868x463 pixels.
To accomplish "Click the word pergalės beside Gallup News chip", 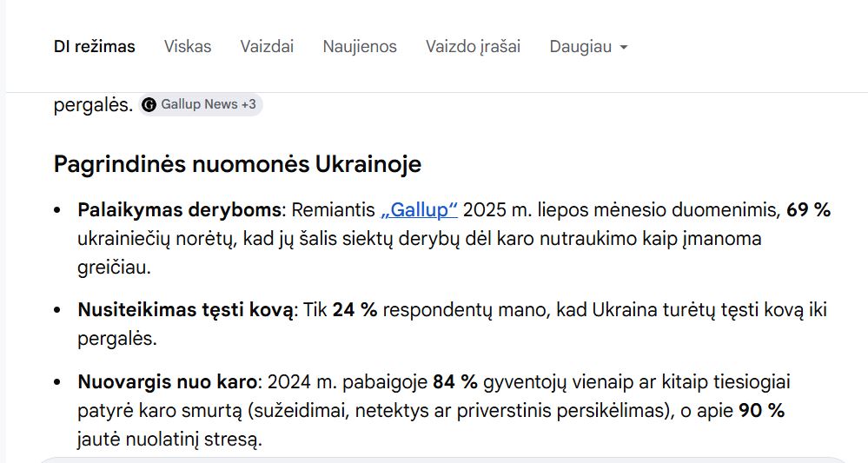I will (93, 105).
